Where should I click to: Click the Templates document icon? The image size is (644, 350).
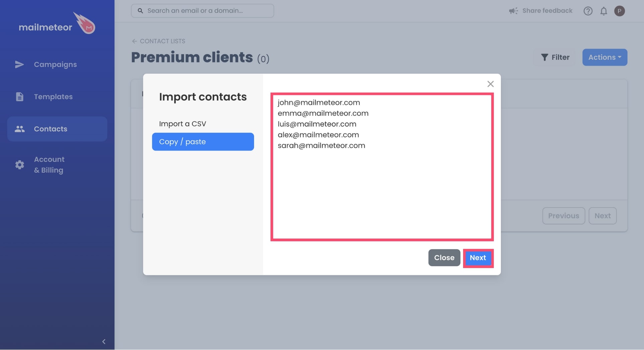tap(19, 97)
